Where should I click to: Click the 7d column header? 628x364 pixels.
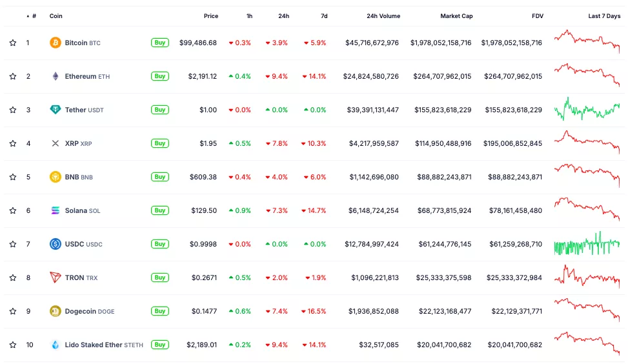pos(323,16)
